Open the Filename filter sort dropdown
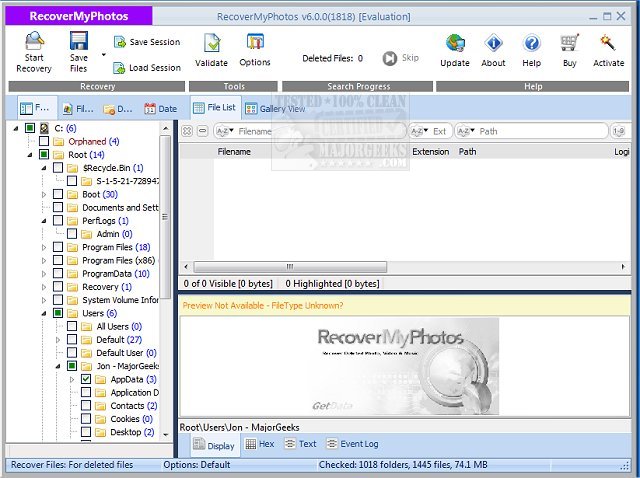 225,131
